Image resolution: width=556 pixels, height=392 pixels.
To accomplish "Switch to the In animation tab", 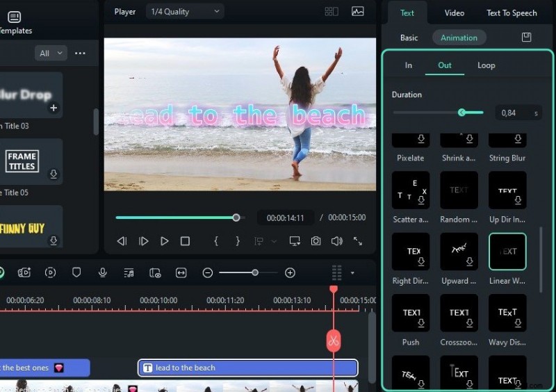I will coord(408,65).
